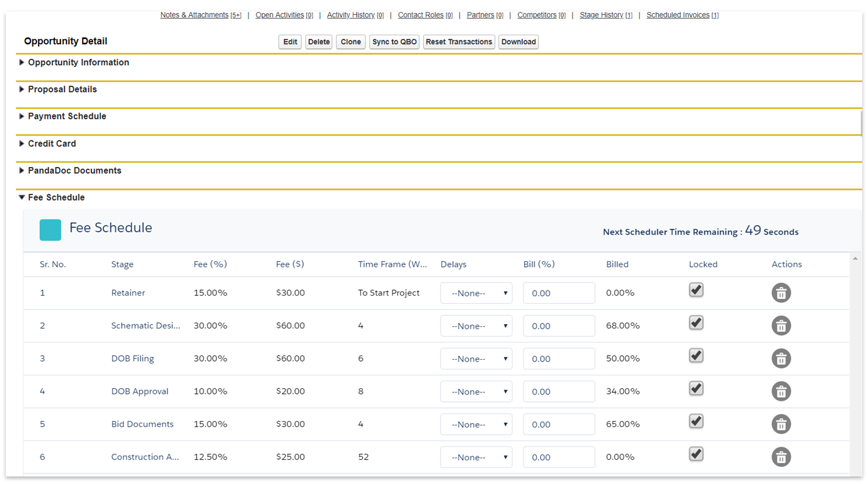Delete the DOB Approval fee row
Image resolution: width=868 pixels, height=484 pixels.
click(781, 392)
